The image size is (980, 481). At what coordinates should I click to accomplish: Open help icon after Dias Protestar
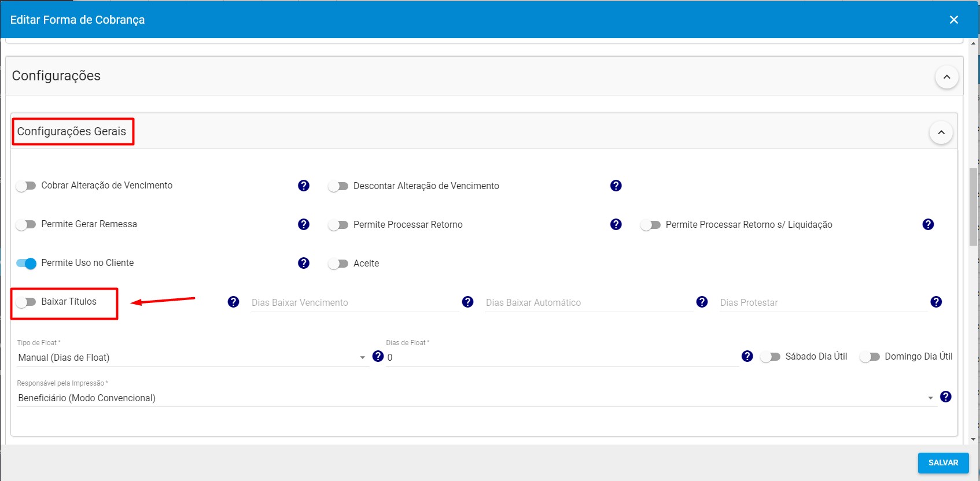[937, 302]
